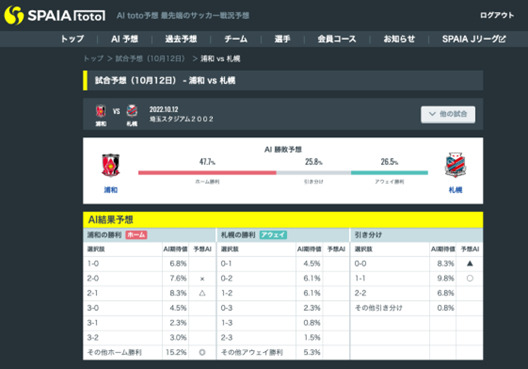Expand the 他の試合 dropdown
Viewport: 528px width, 369px height.
[448, 114]
